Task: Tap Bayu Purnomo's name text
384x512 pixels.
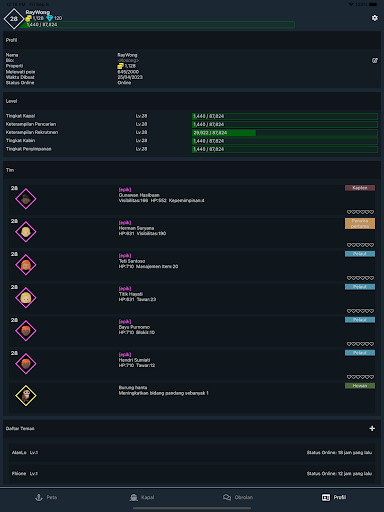Action: [134, 327]
